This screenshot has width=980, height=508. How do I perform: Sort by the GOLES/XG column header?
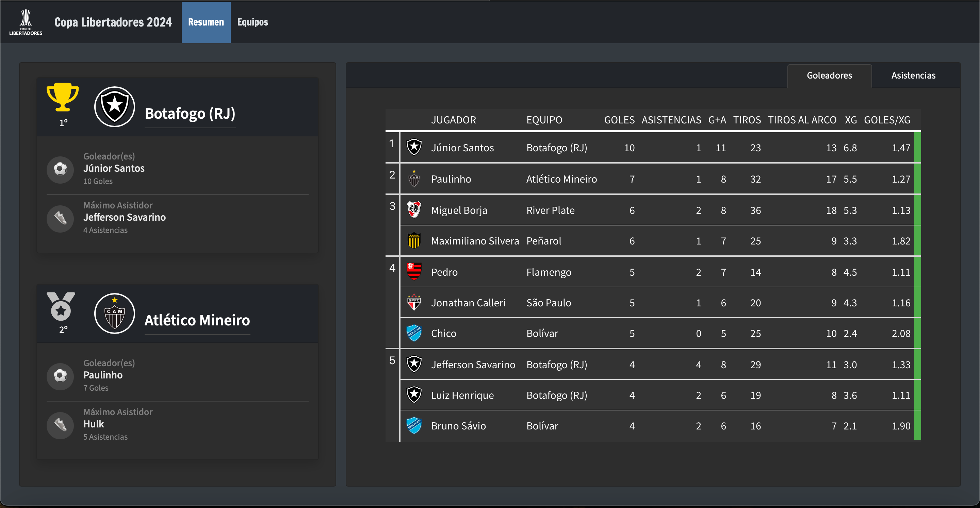pos(887,120)
